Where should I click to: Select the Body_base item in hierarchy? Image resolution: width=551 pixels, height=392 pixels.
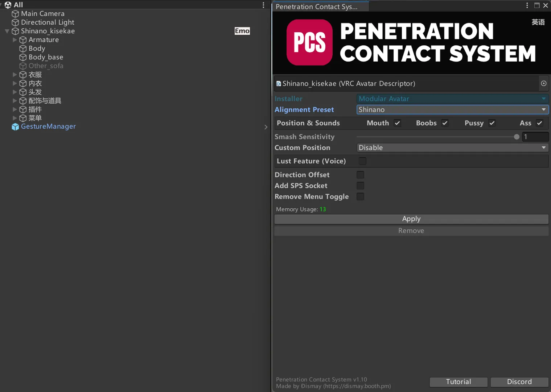point(46,57)
